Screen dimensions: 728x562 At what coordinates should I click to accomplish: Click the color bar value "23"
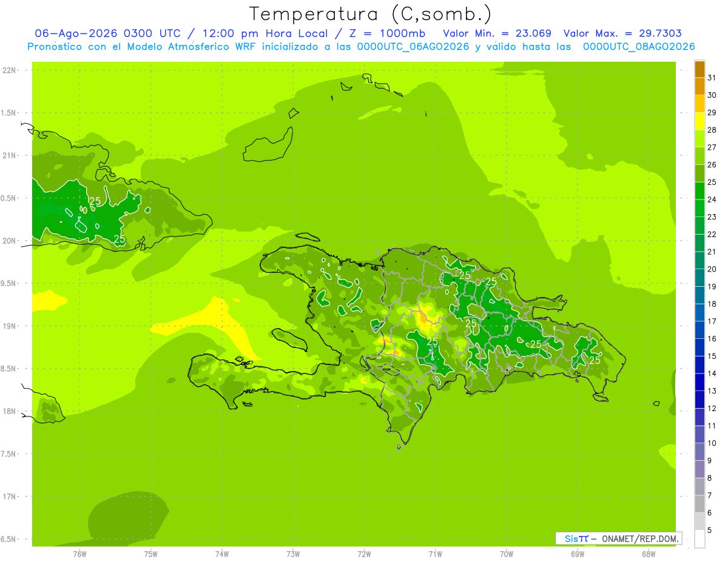712,217
